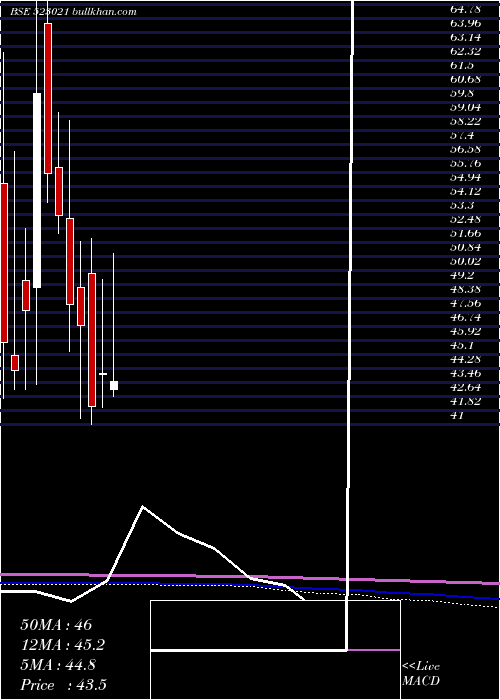
Task: Click the 50.84 price axis label
Action: [x=466, y=247]
